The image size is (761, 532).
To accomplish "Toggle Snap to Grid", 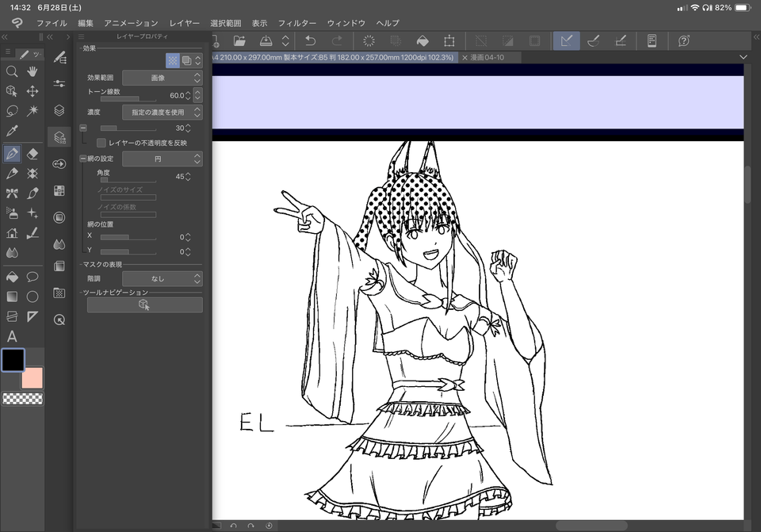I will pyautogui.click(x=621, y=41).
